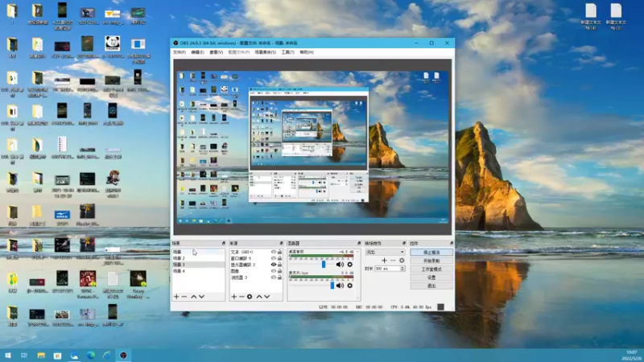Open the 场景集合(S) menu
This screenshot has width=644, height=362.
tap(266, 52)
